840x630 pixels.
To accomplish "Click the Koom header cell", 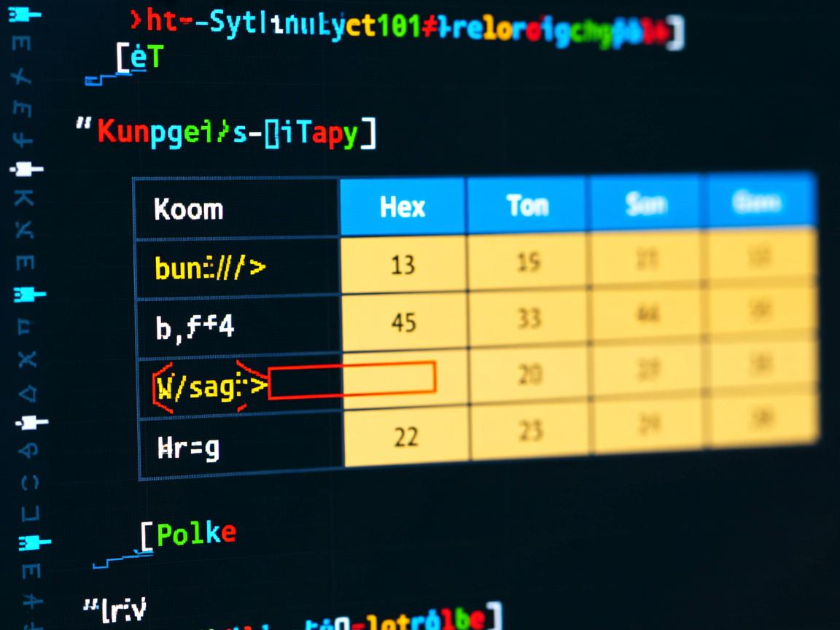I will tap(188, 209).
